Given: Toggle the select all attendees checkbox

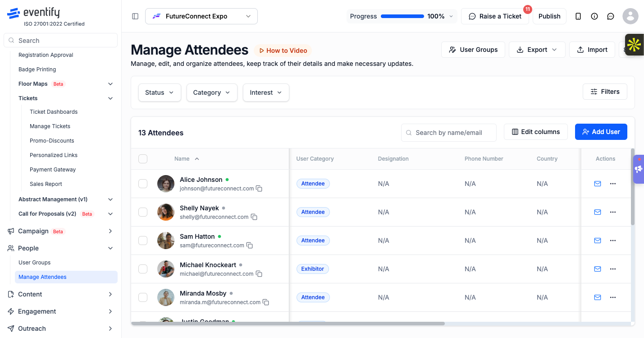Looking at the screenshot, I should (143, 159).
